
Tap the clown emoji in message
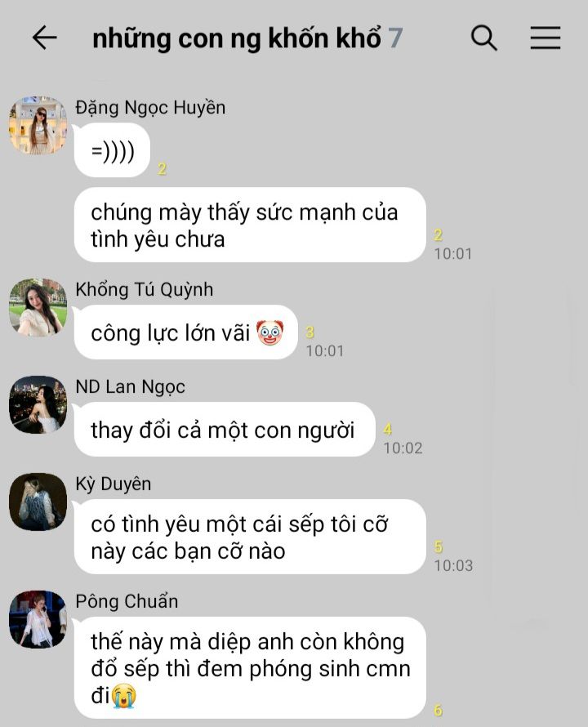[269, 332]
